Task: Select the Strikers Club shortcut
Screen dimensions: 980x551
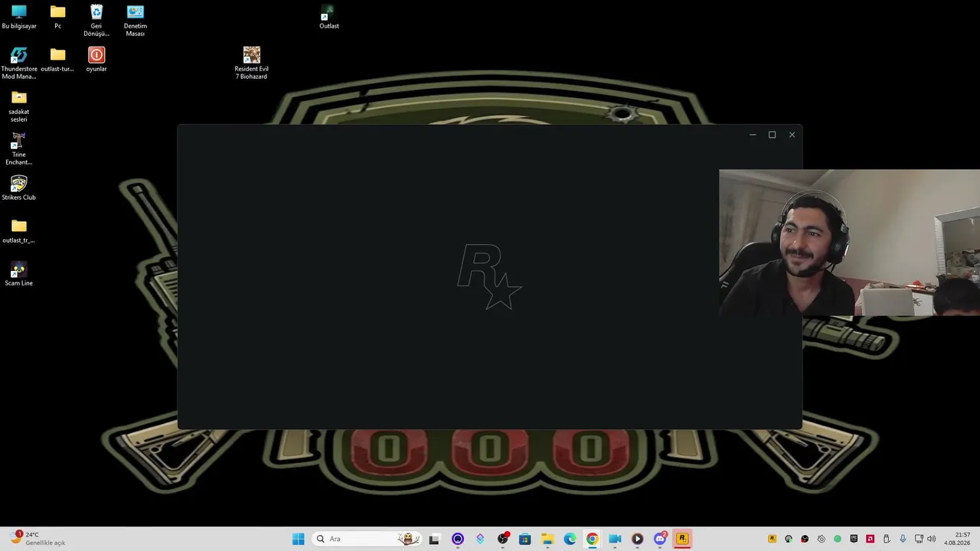Action: pos(19,188)
